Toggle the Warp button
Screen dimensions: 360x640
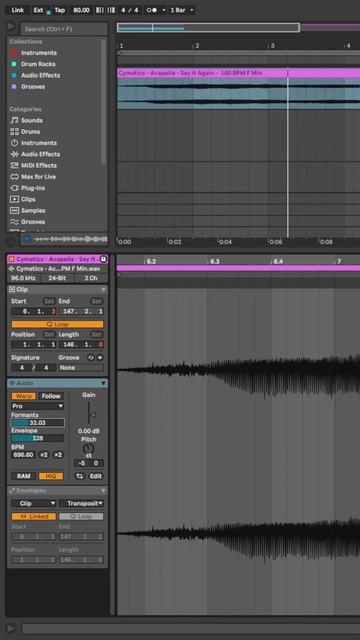click(x=23, y=396)
